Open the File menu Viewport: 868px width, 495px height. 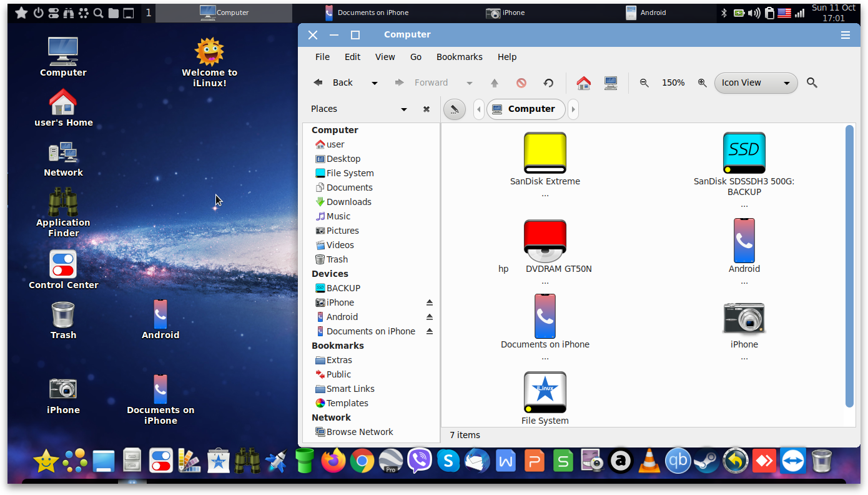(x=322, y=57)
